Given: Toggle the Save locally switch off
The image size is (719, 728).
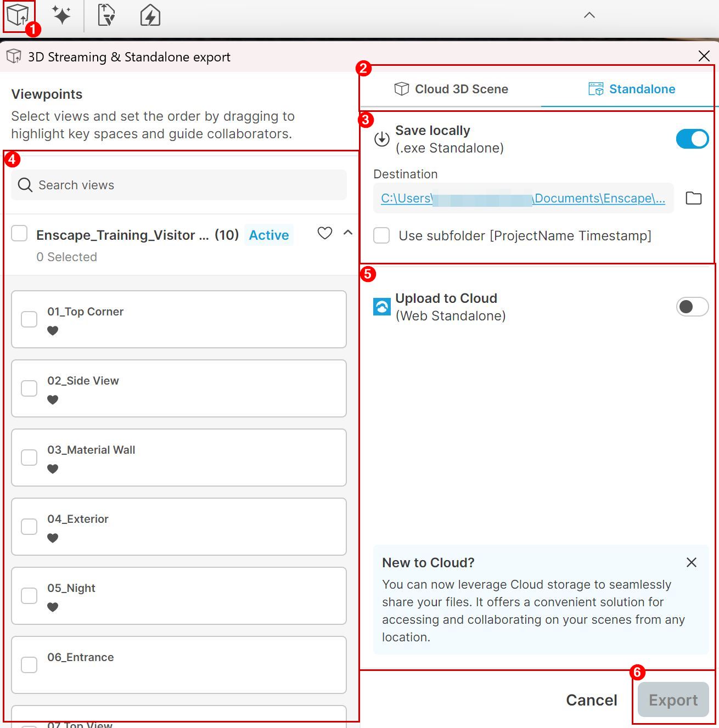Looking at the screenshot, I should click(x=692, y=139).
